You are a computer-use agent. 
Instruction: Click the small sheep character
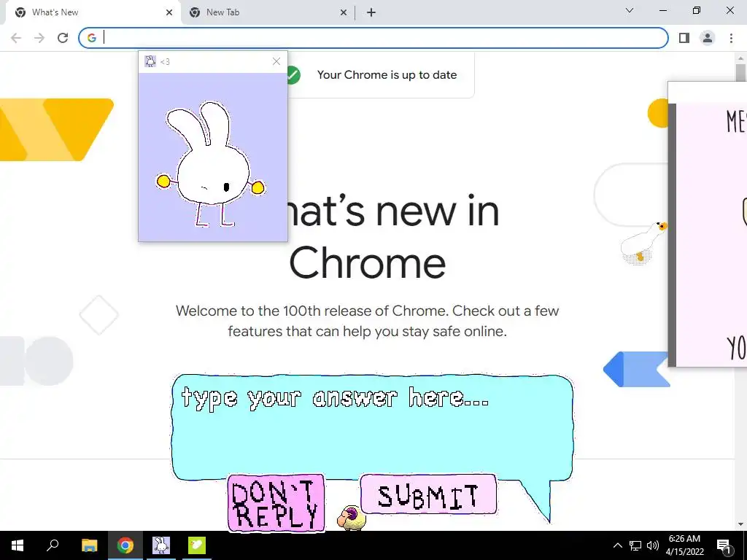[352, 518]
